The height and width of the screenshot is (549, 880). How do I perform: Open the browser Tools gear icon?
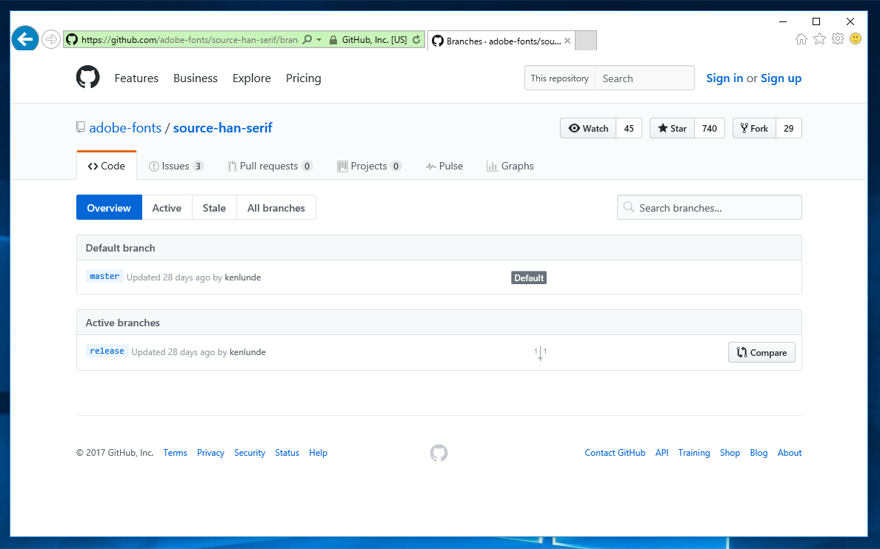point(837,39)
